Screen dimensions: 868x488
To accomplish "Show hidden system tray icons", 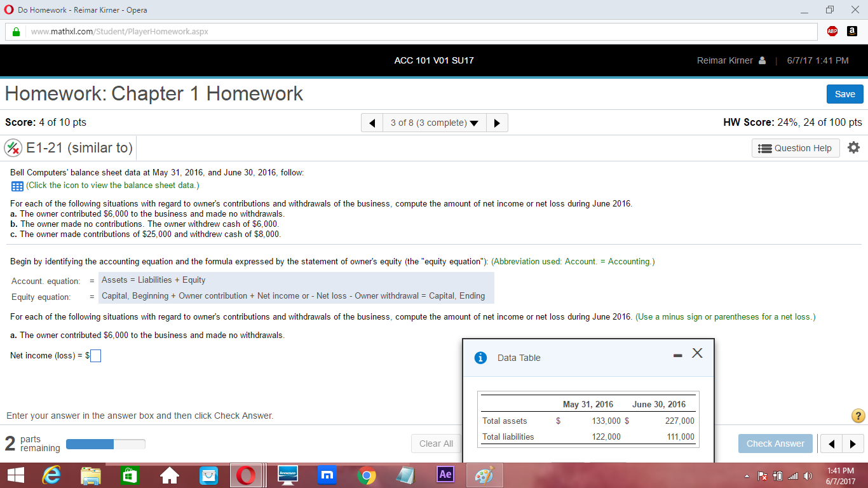I will pos(746,476).
